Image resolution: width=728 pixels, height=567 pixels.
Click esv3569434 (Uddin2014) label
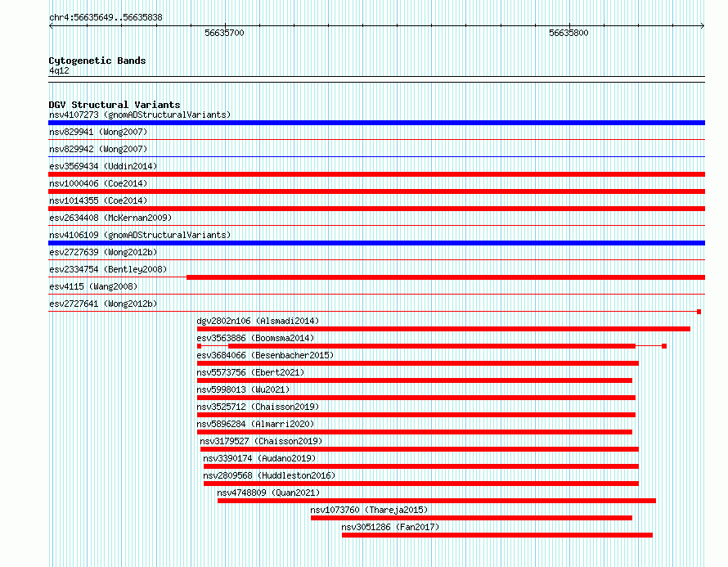coord(103,166)
